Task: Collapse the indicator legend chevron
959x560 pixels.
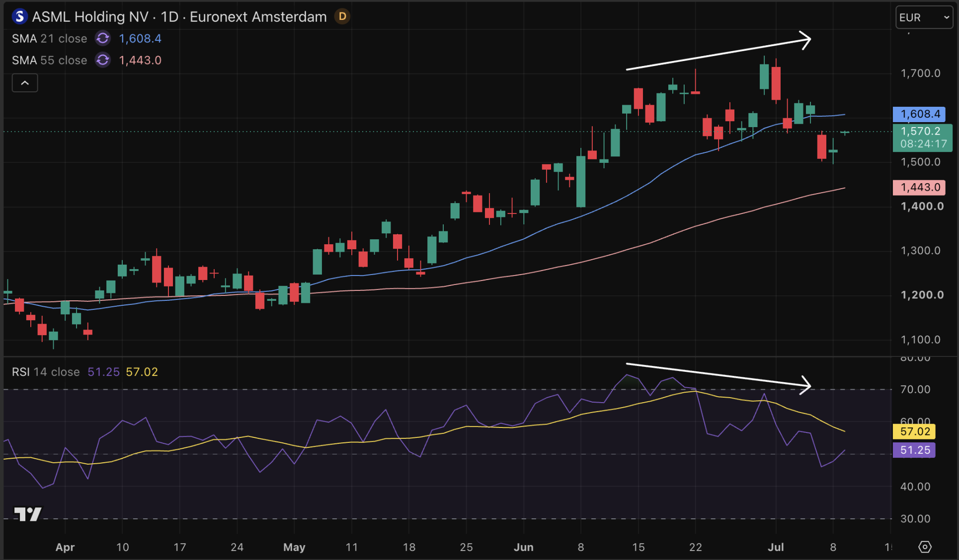Action: (x=25, y=83)
